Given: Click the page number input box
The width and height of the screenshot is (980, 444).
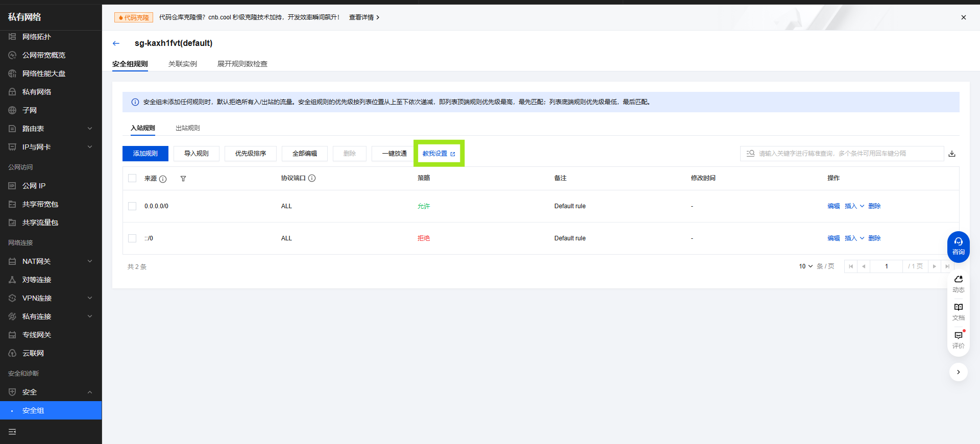Looking at the screenshot, I should (x=887, y=266).
